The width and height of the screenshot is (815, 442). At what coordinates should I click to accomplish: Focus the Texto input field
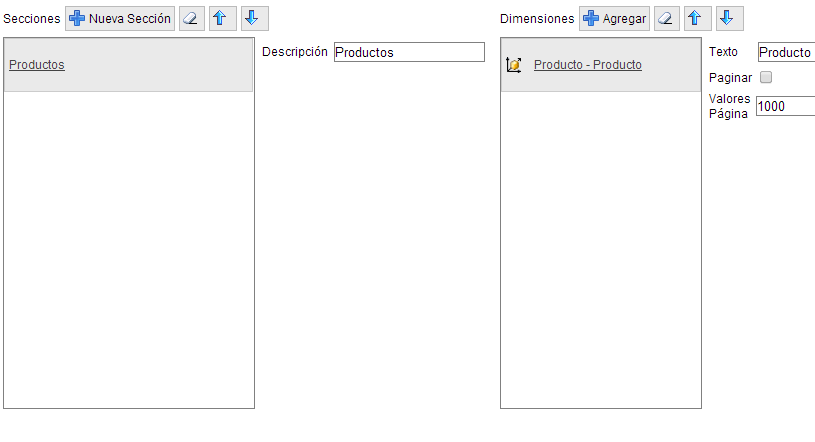[785, 53]
